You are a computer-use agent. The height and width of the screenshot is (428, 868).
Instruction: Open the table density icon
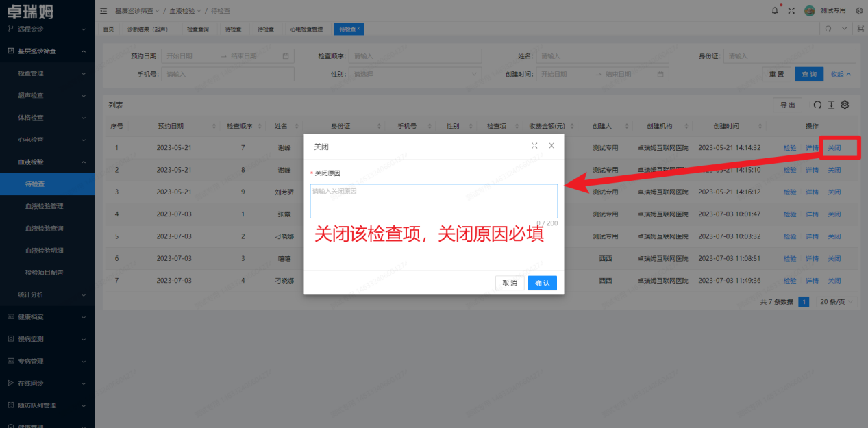[x=831, y=105]
